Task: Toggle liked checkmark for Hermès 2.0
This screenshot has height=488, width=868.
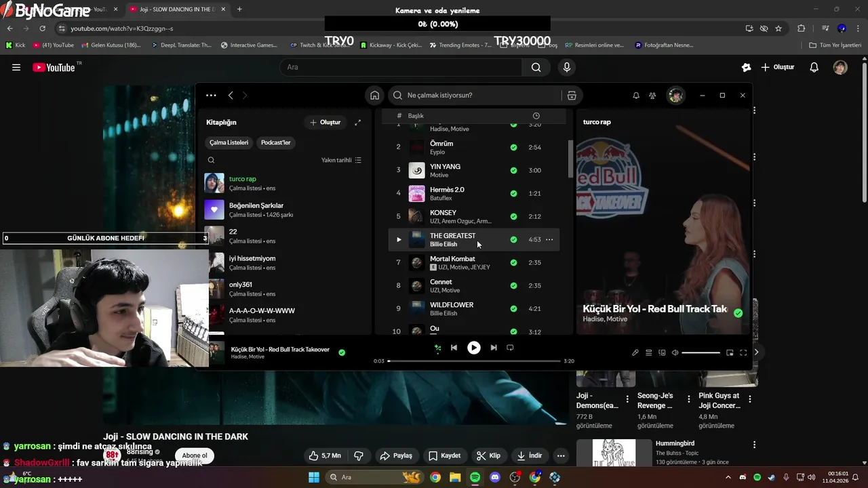Action: tap(513, 193)
